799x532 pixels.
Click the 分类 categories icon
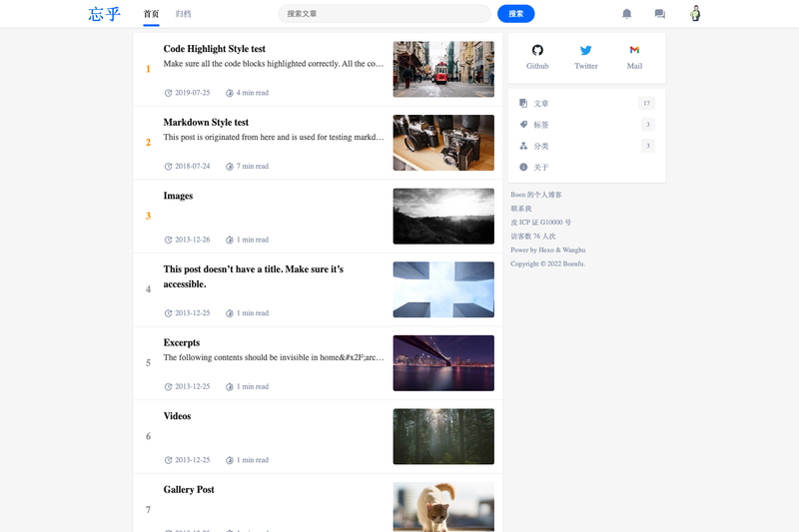pos(523,146)
